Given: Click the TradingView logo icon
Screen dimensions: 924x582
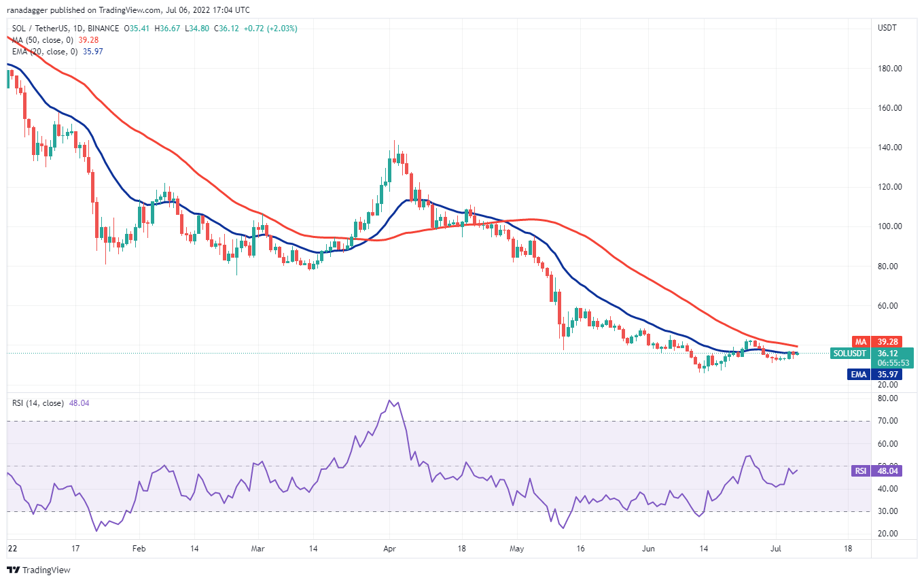Looking at the screenshot, I should [14, 570].
